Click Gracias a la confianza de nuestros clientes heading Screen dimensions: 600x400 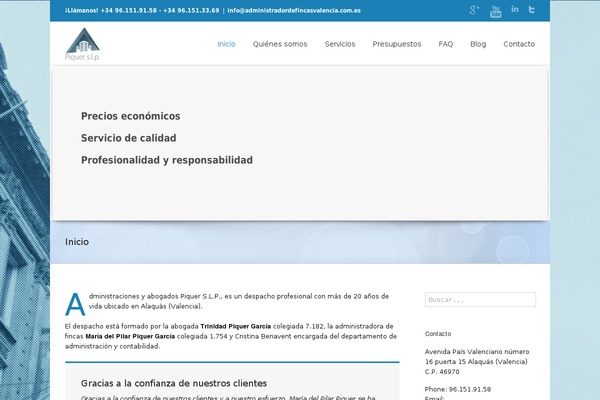point(174,383)
